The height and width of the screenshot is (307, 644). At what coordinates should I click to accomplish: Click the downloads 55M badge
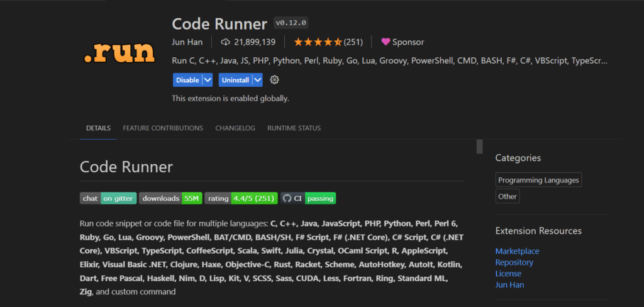170,199
